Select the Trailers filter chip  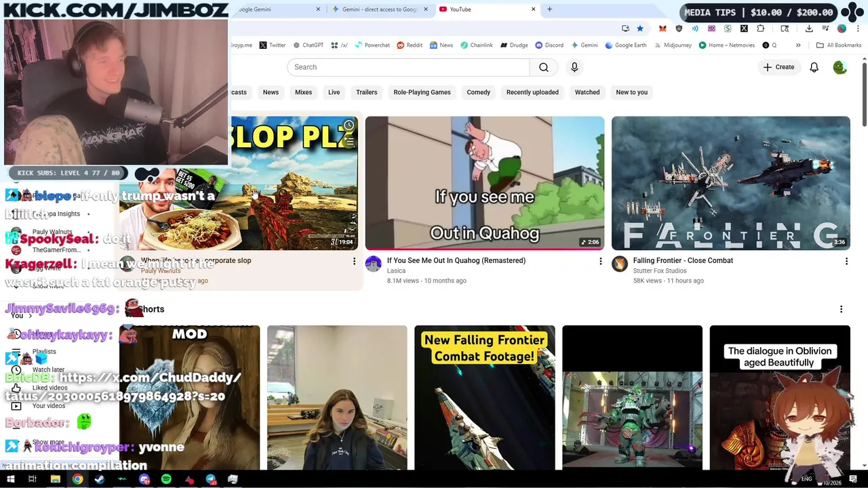(366, 92)
